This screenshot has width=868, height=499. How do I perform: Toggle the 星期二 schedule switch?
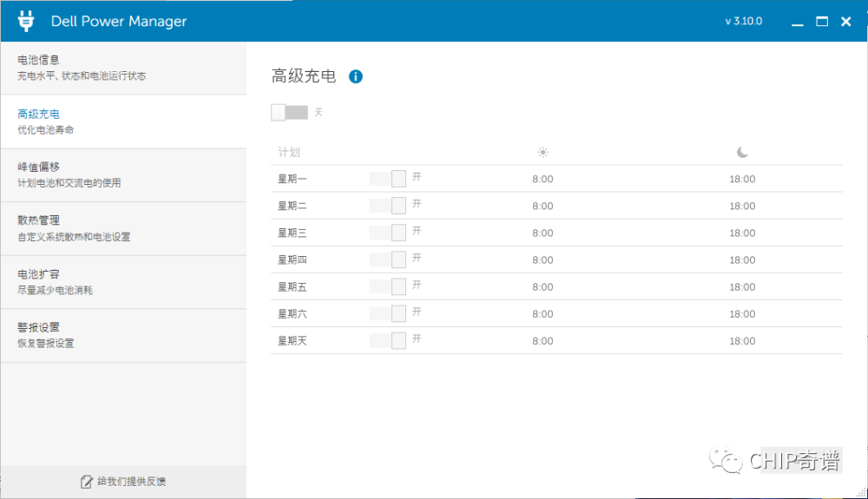point(387,206)
